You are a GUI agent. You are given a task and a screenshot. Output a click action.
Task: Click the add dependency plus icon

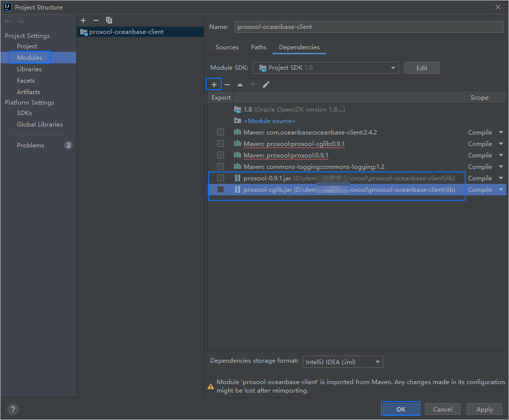click(214, 85)
